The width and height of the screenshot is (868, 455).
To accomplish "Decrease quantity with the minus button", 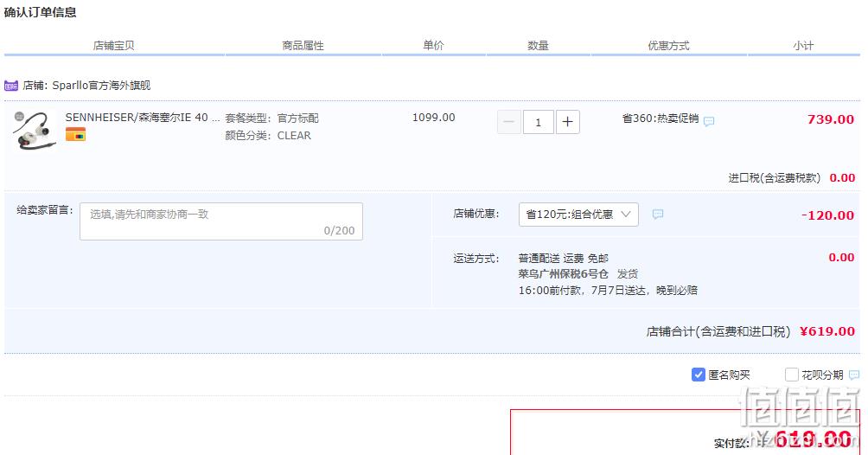I will point(508,122).
